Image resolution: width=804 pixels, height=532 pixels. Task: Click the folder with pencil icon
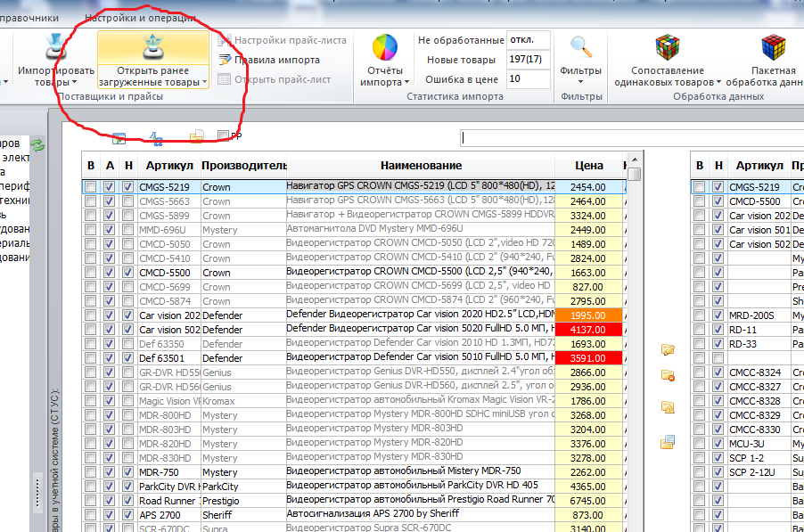(x=668, y=350)
